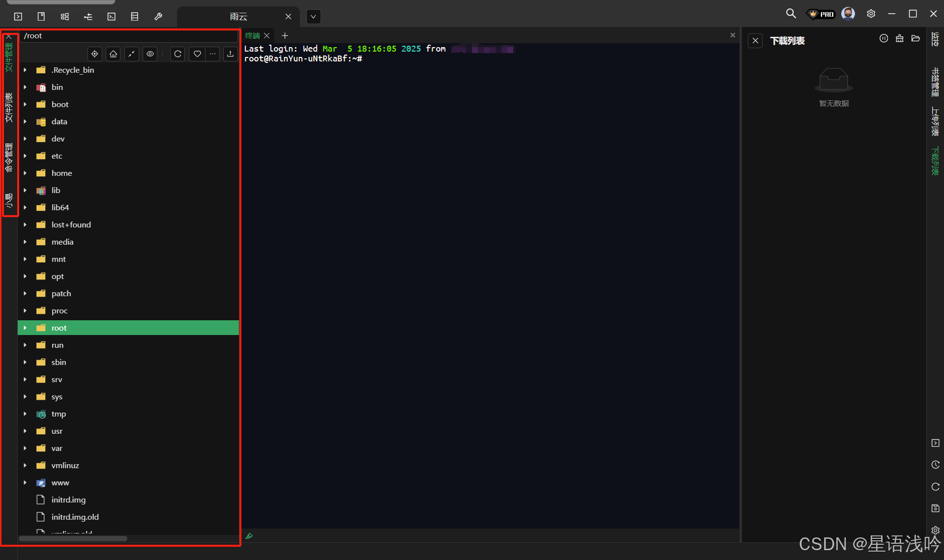944x560 pixels.
Task: Expand the etc folder
Action: click(x=25, y=156)
